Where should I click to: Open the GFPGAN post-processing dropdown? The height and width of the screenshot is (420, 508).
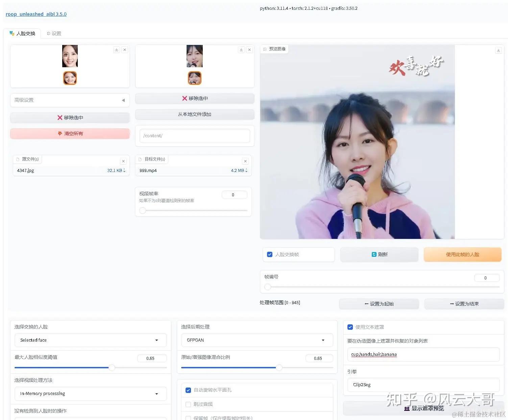257,340
